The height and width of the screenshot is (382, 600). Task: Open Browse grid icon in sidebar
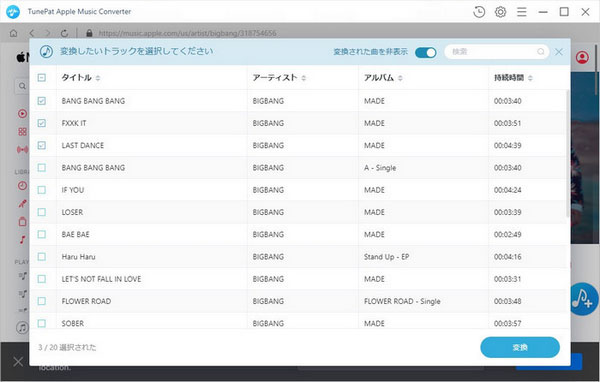point(23,132)
